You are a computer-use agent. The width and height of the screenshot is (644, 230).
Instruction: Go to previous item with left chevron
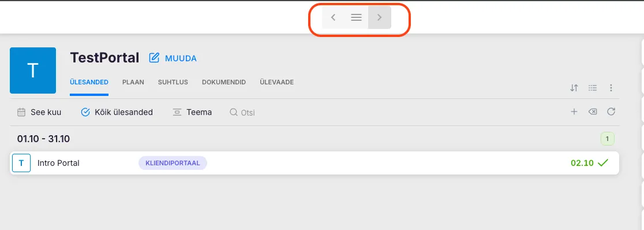[334, 17]
